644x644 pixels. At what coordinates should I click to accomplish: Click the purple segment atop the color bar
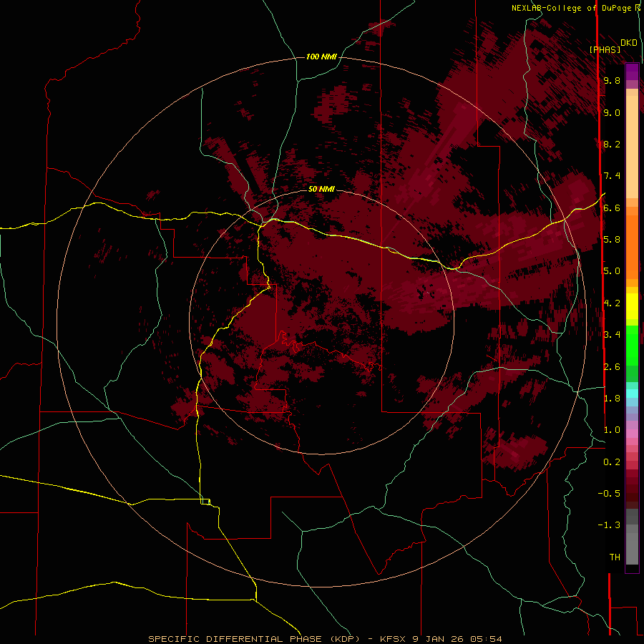(x=632, y=72)
